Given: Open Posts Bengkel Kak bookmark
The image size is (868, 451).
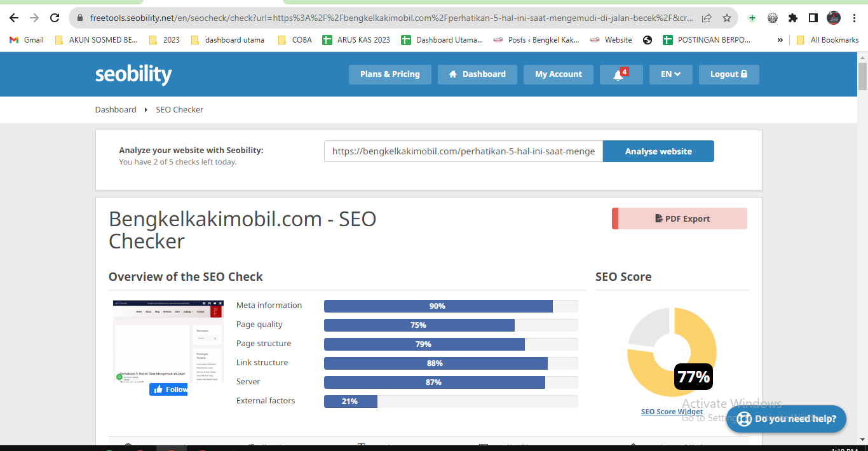Looking at the screenshot, I should click(536, 39).
